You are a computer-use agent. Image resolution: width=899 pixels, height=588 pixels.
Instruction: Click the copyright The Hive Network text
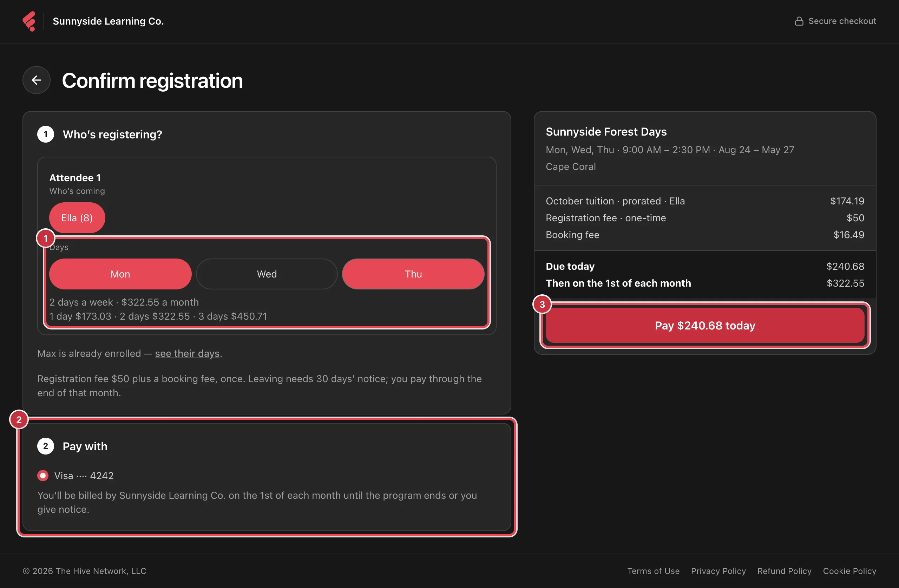coord(85,571)
